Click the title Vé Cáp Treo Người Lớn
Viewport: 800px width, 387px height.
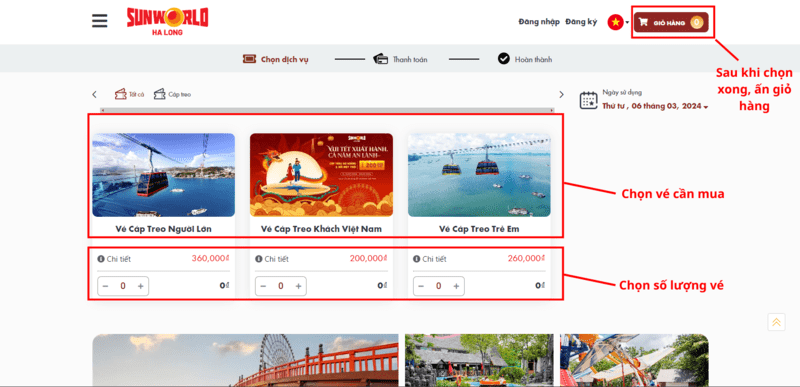(x=163, y=229)
